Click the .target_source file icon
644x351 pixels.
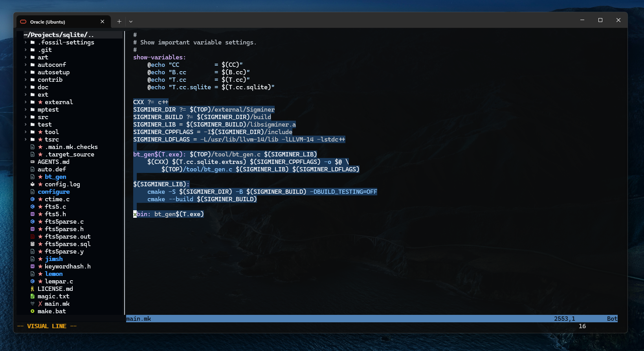(33, 154)
